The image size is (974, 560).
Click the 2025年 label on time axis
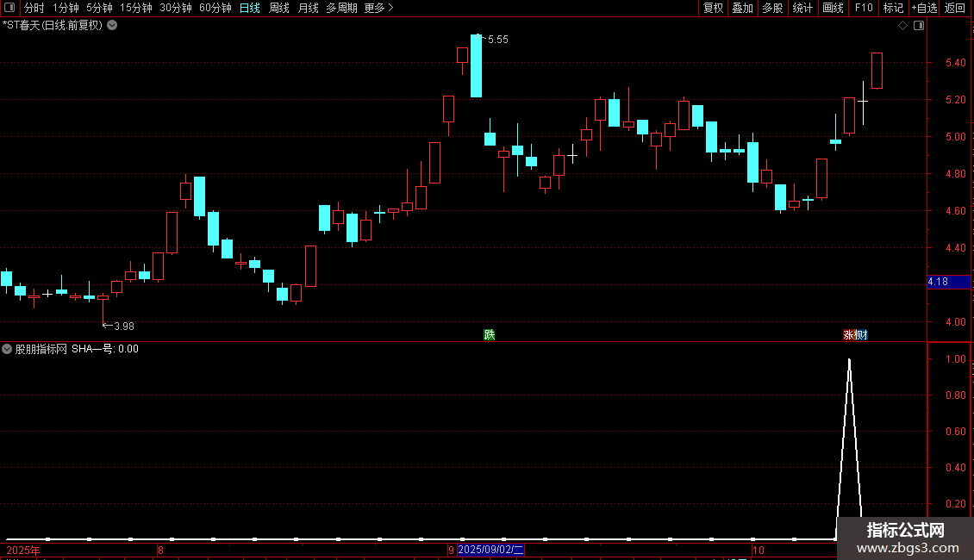[x=23, y=550]
